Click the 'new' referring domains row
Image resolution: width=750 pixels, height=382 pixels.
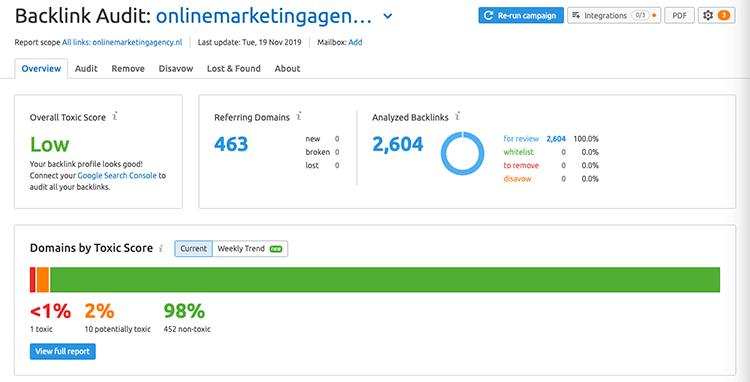coord(322,139)
